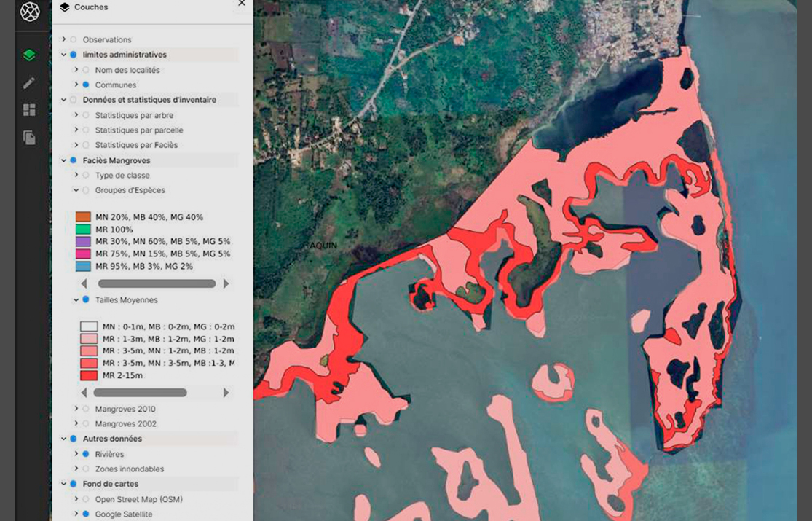This screenshot has width=812, height=521.
Task: Expand the Statistiques par arbre item
Action: (76, 115)
